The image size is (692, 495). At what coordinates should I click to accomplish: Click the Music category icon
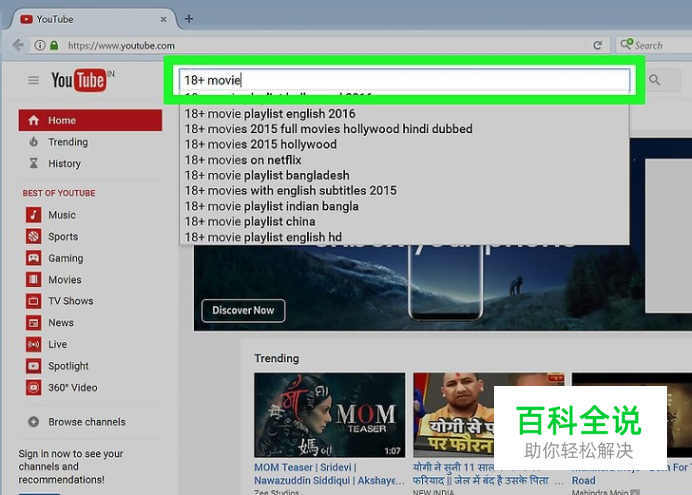[34, 215]
